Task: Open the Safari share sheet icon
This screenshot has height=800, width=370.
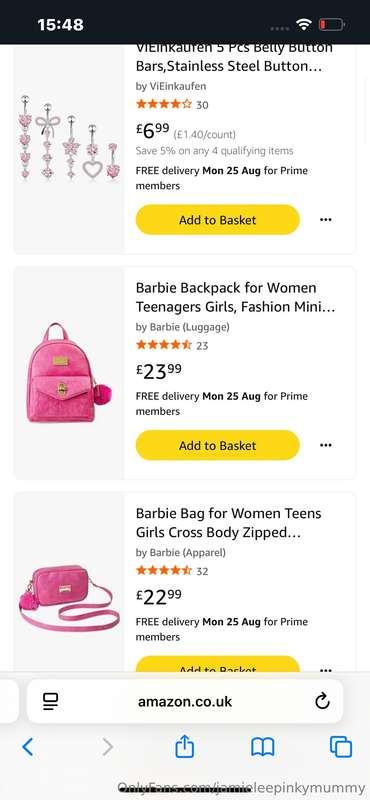Action: point(185,746)
